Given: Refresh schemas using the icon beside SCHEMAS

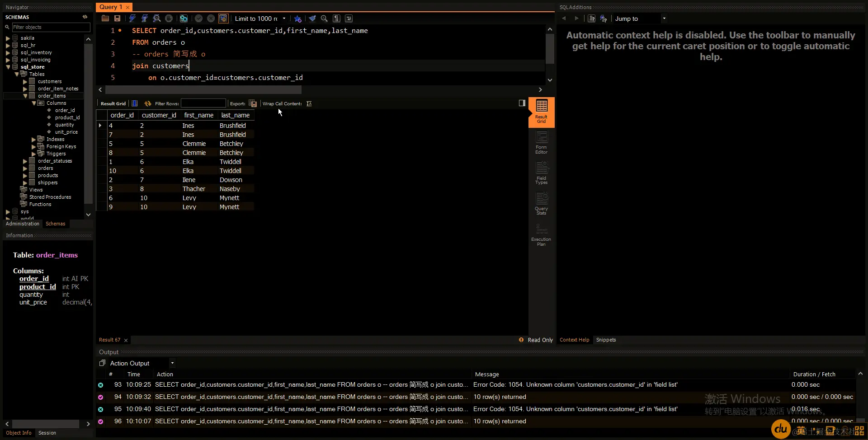Looking at the screenshot, I should pyautogui.click(x=85, y=17).
